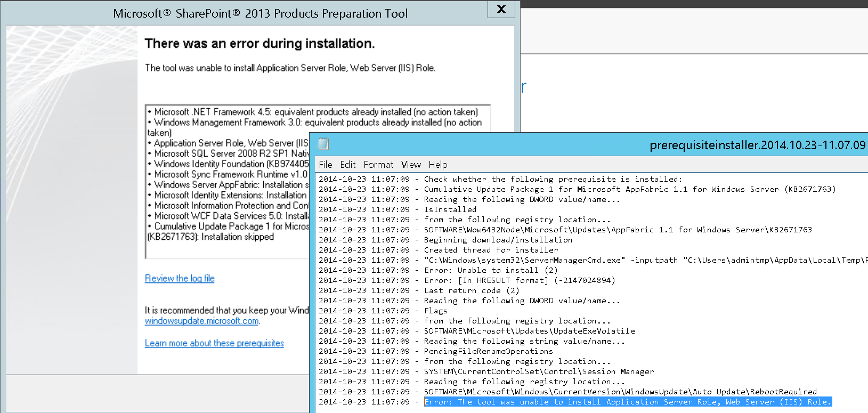This screenshot has height=413, width=868.
Task: Open the 'Review the log file' link
Action: coord(180,278)
